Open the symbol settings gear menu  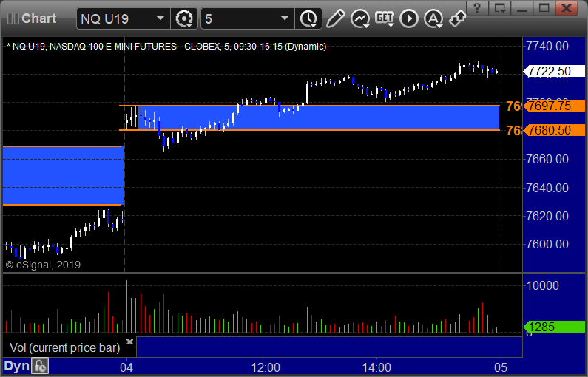click(184, 18)
